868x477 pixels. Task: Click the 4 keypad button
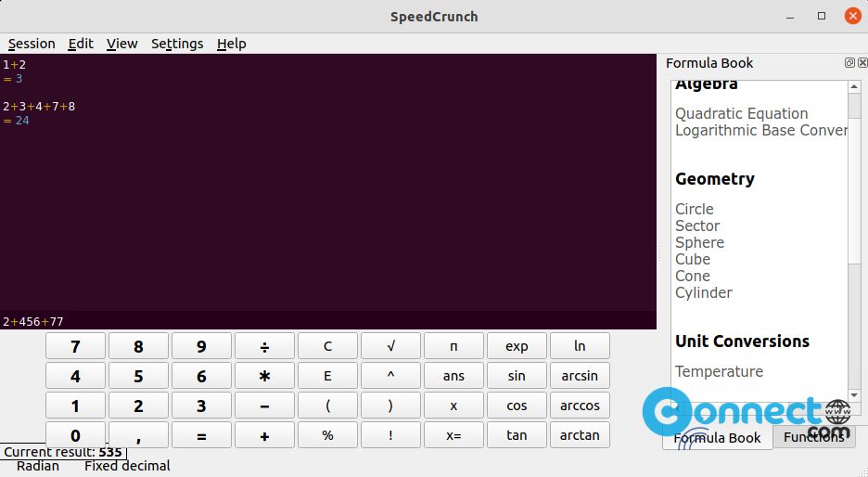click(75, 376)
